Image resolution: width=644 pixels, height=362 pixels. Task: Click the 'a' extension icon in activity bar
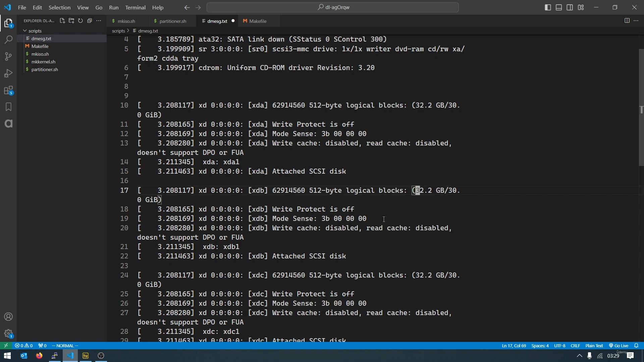click(x=8, y=124)
